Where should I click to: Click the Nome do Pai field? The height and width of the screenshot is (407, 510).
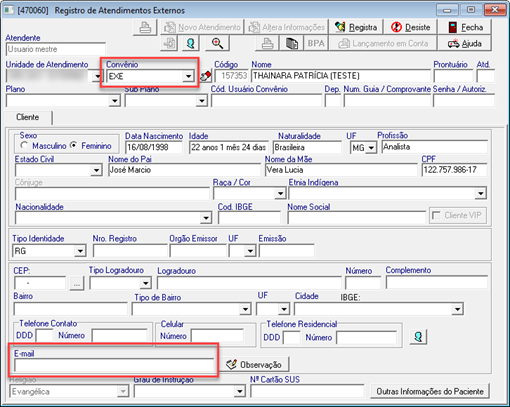184,170
